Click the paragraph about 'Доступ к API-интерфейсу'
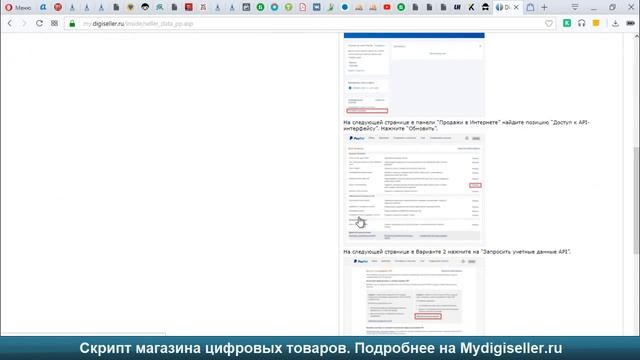Screen dimensions: 640x360 (467, 125)
